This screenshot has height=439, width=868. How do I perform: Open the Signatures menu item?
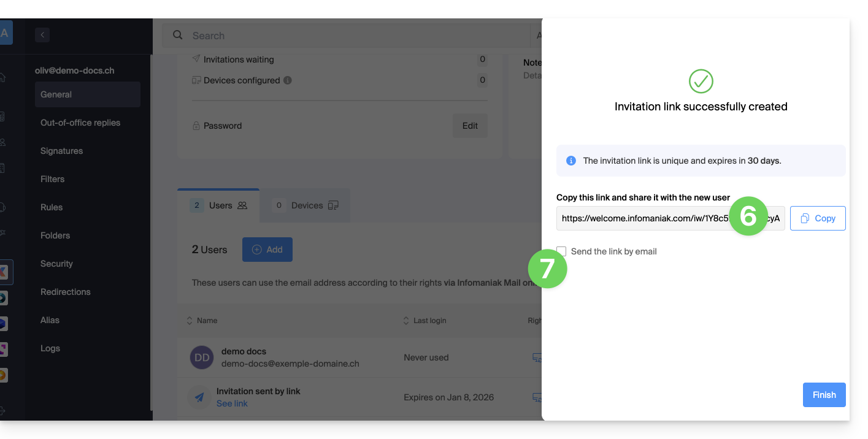pos(61,151)
